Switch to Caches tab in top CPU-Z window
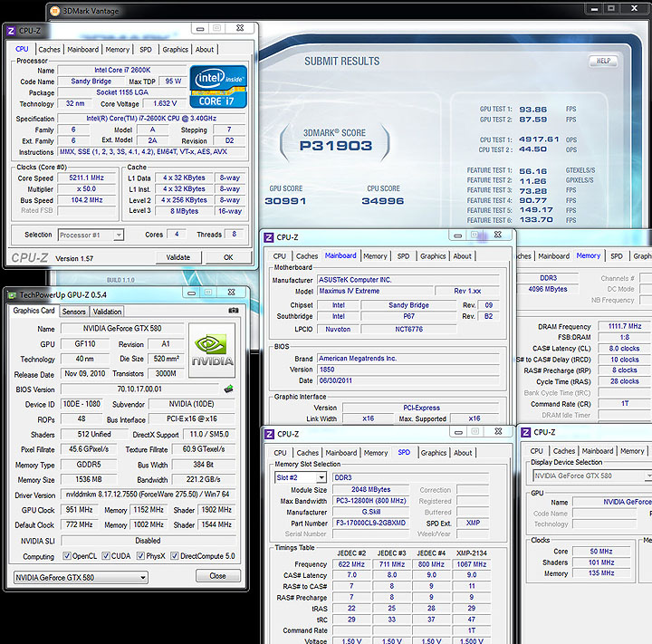The image size is (652, 644). (49, 49)
